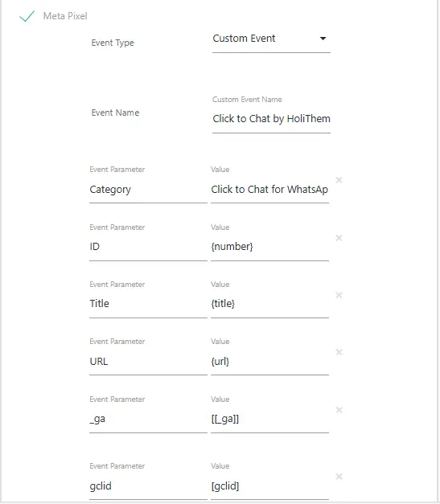Edit the [gclid] value field
The height and width of the screenshot is (504, 440).
pos(269,486)
